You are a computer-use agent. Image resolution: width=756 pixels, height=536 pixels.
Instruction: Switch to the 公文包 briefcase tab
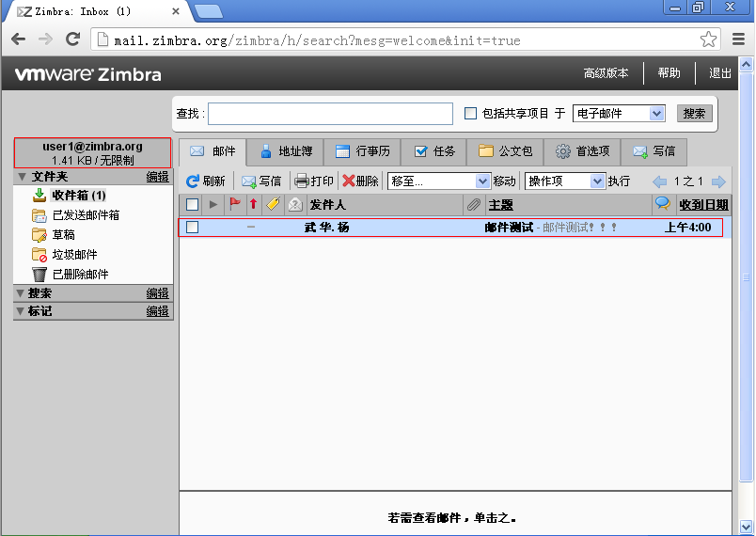tap(505, 151)
